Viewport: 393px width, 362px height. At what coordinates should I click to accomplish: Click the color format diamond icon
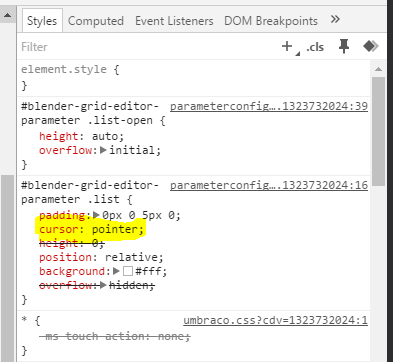(x=370, y=46)
